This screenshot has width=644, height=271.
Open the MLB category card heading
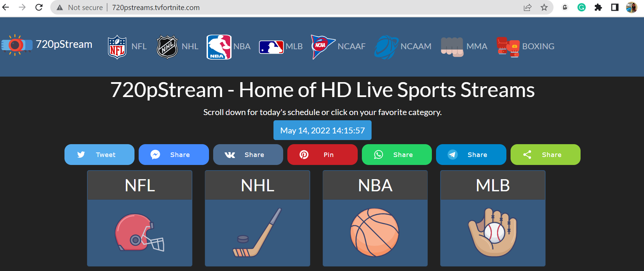pos(493,185)
